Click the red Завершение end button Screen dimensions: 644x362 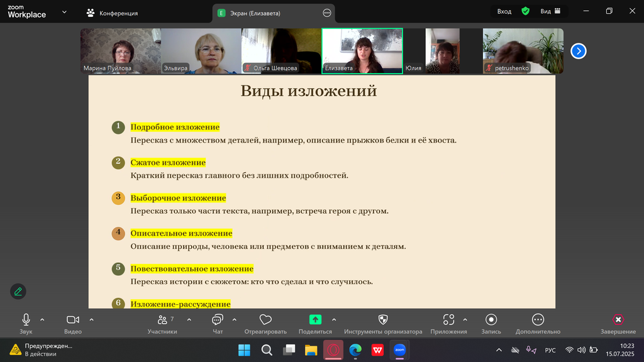tap(618, 320)
